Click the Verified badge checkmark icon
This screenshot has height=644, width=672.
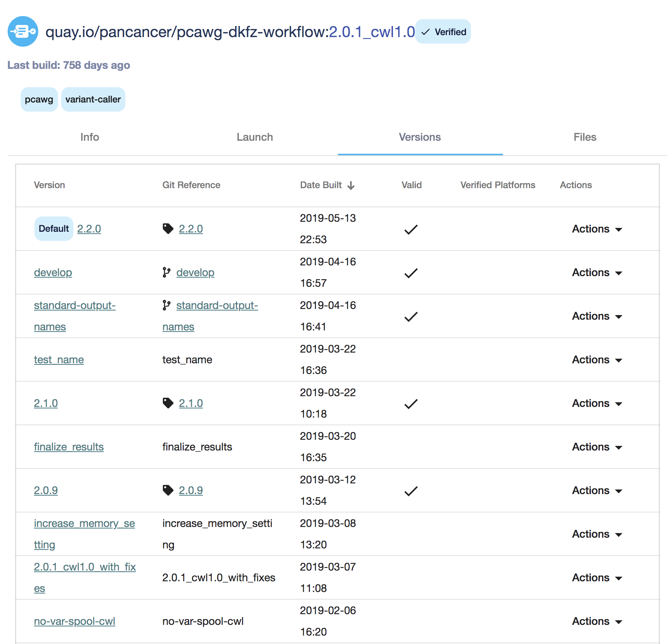coord(425,32)
